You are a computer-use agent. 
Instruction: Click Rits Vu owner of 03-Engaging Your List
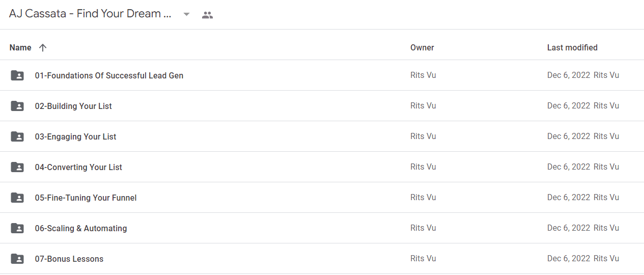coord(423,136)
